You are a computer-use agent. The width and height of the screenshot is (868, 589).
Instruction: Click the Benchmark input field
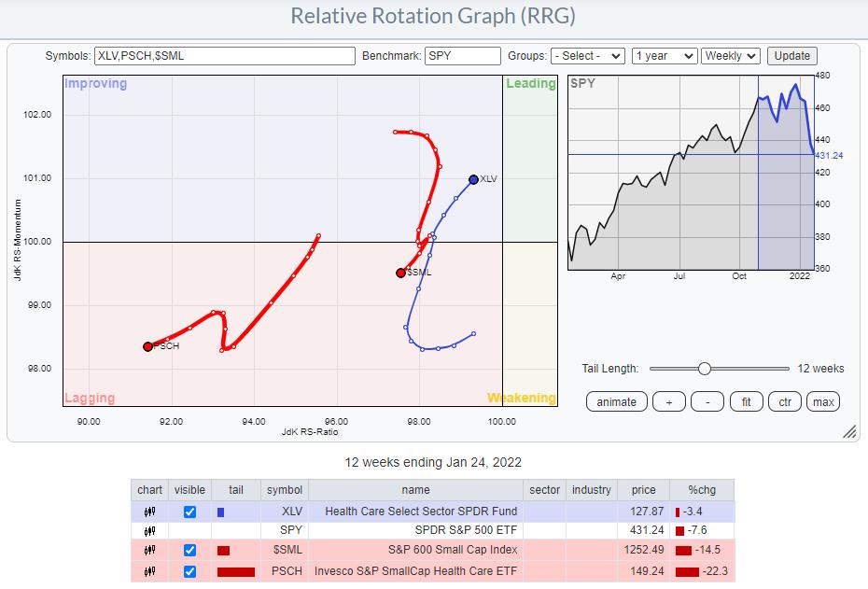pos(463,56)
